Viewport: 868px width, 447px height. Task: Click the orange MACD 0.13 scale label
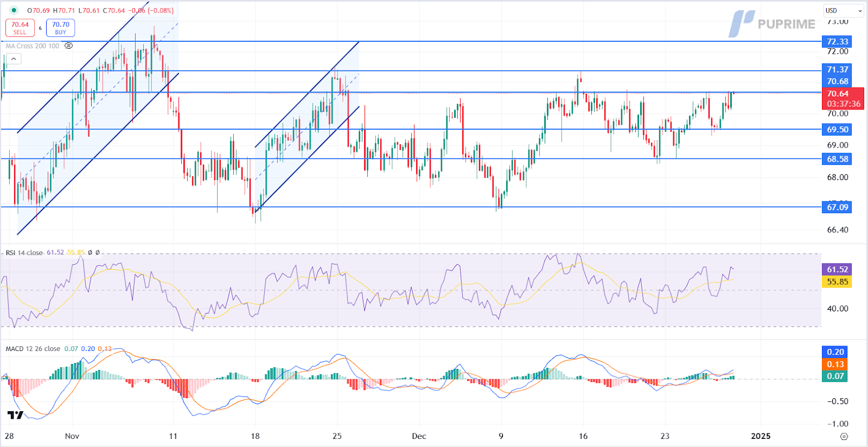[835, 365]
